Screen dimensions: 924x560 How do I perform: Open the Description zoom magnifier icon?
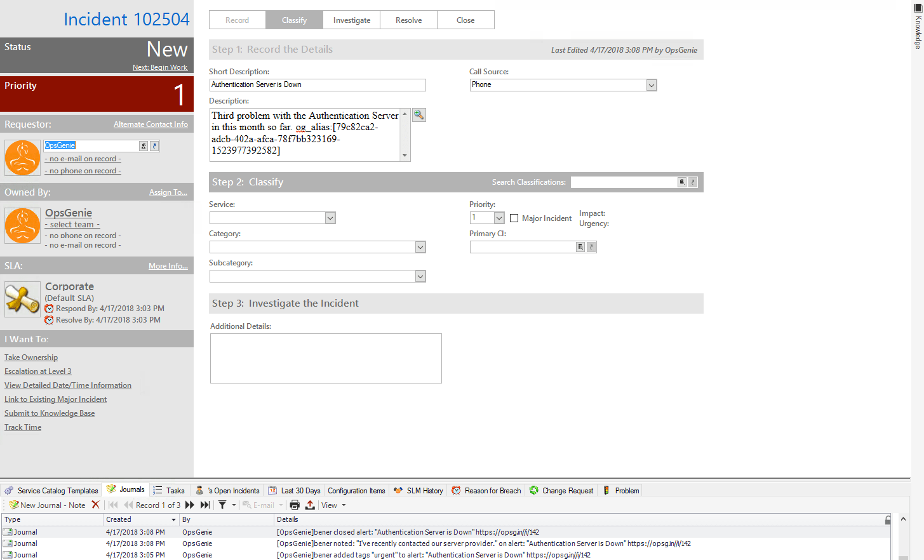(418, 115)
